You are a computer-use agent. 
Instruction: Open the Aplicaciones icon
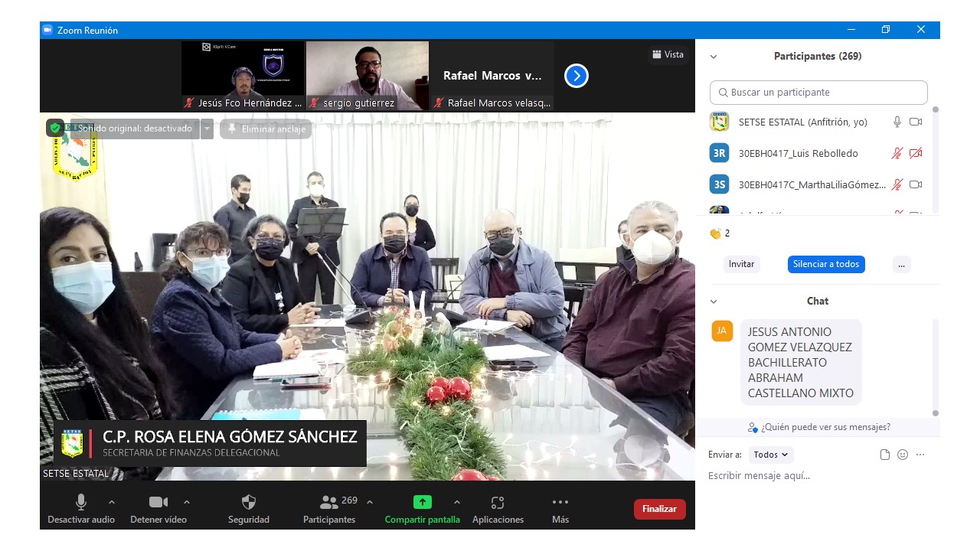(498, 502)
